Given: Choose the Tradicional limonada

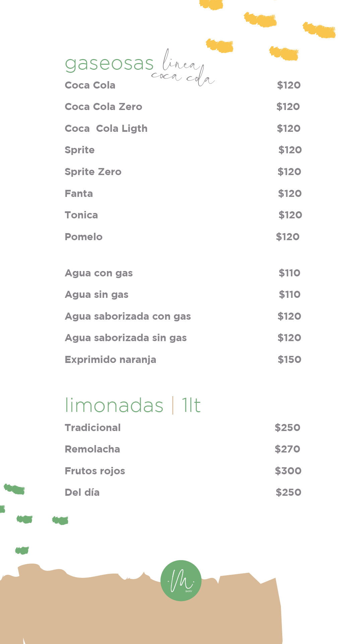Looking at the screenshot, I should pos(93,428).
